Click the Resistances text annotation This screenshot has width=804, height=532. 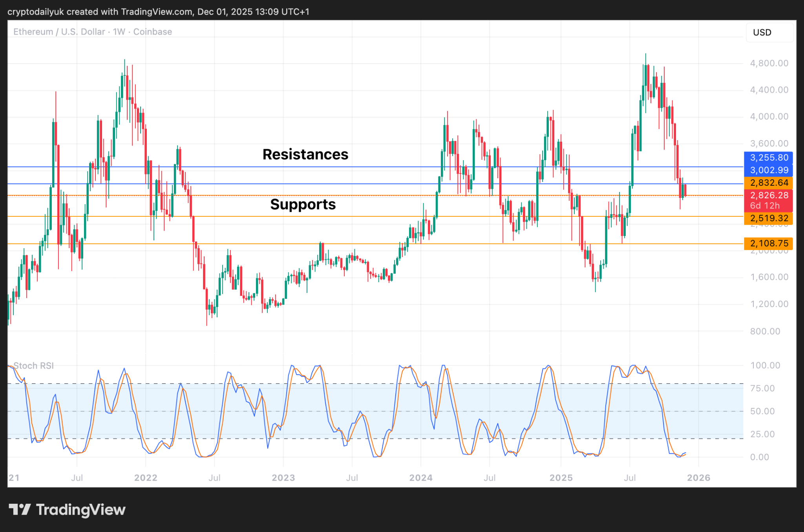pos(305,154)
